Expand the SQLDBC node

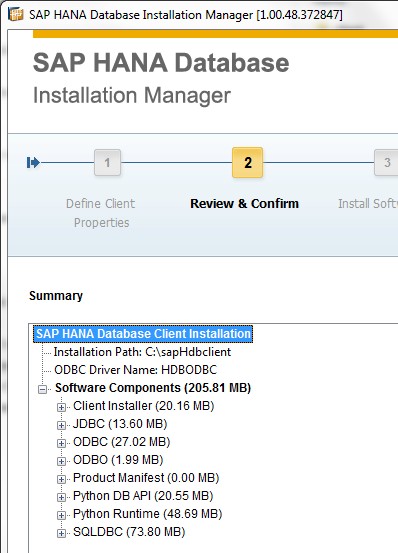61,533
